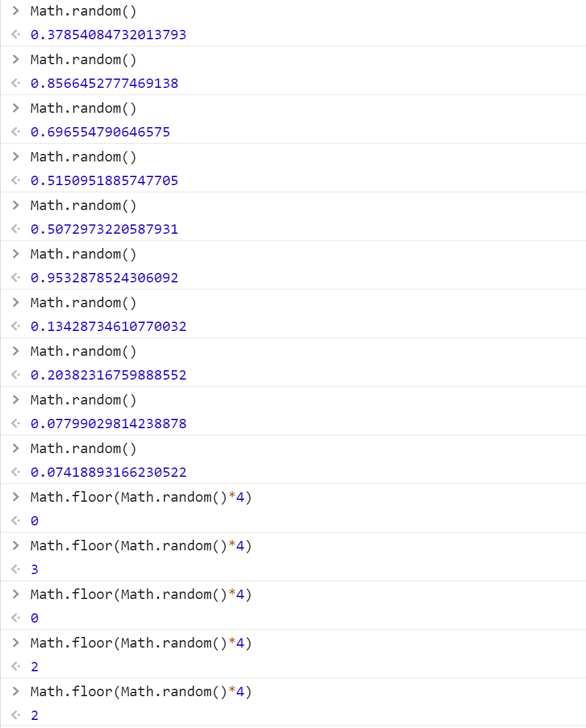Click the result 0.8566452777469138
This screenshot has width=586, height=728.
(x=105, y=84)
